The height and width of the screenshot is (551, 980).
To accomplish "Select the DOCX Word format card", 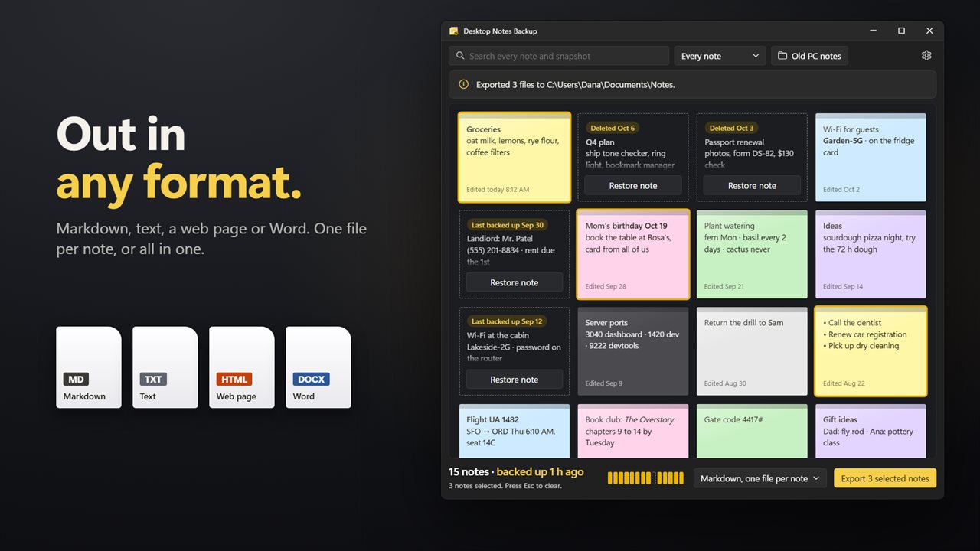I will 318,367.
